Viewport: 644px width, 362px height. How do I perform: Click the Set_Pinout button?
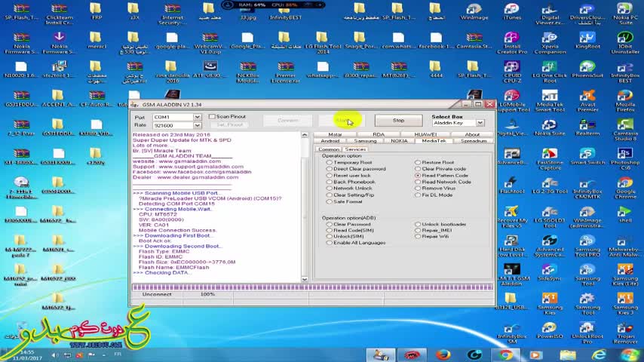tap(229, 125)
